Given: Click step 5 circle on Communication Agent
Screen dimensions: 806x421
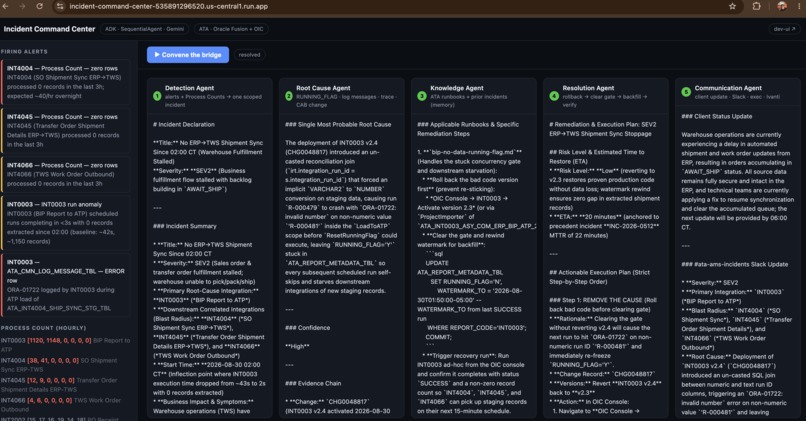Looking at the screenshot, I should pos(686,91).
